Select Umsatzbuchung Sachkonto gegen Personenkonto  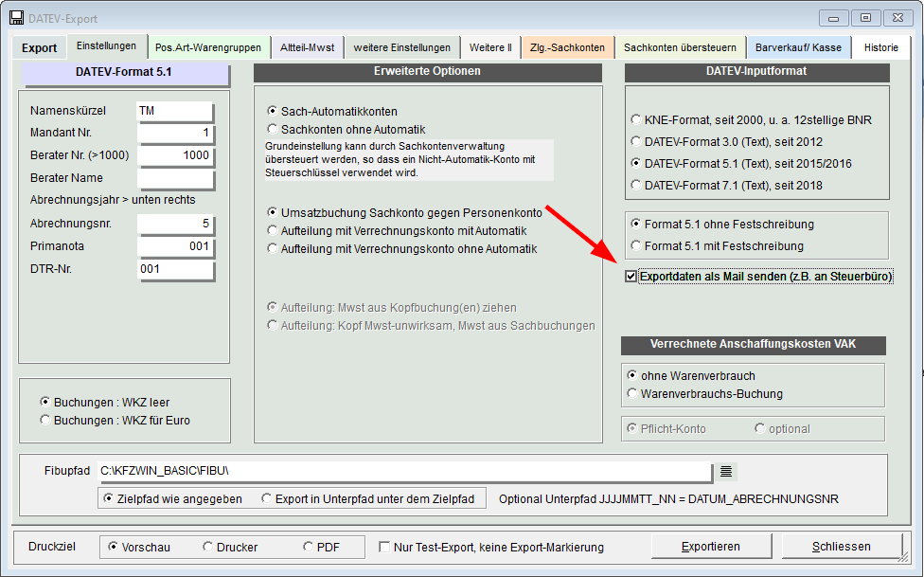point(404,212)
